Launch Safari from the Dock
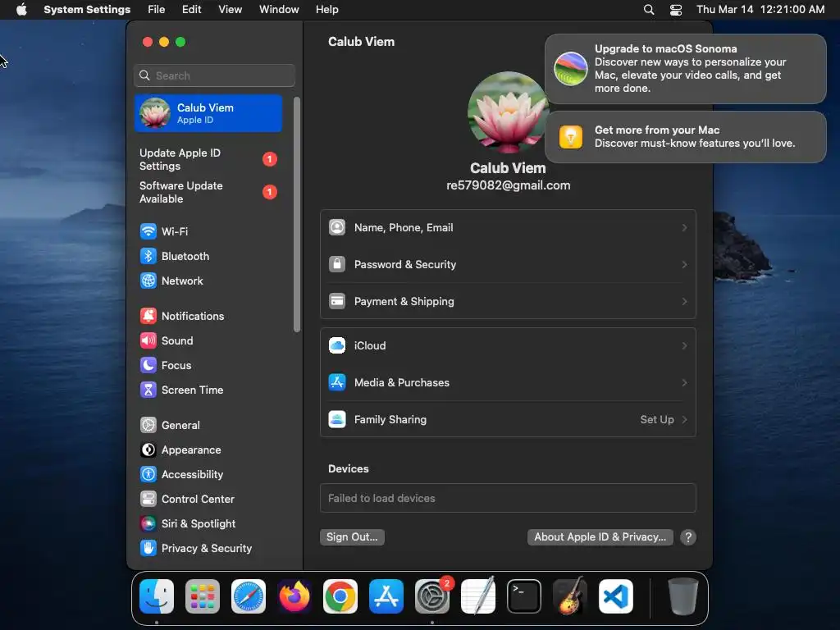Screen dimensions: 840x630 (249, 596)
